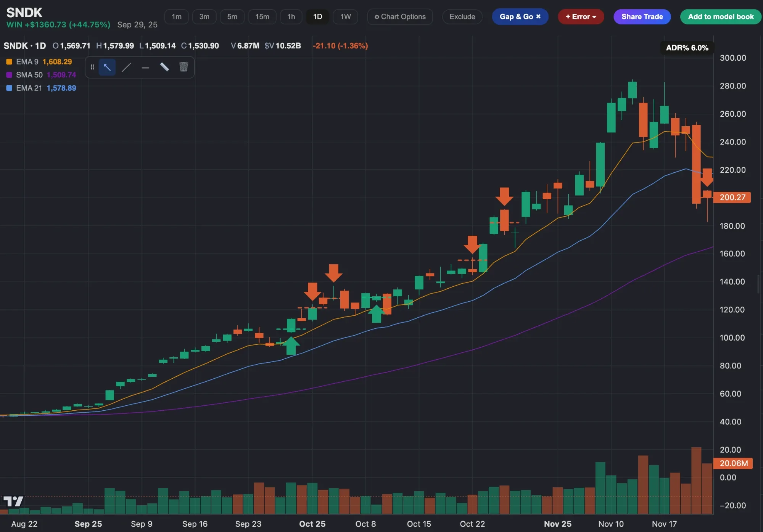Click the trash can delete drawings icon
Image resolution: width=763 pixels, height=532 pixels.
(184, 67)
